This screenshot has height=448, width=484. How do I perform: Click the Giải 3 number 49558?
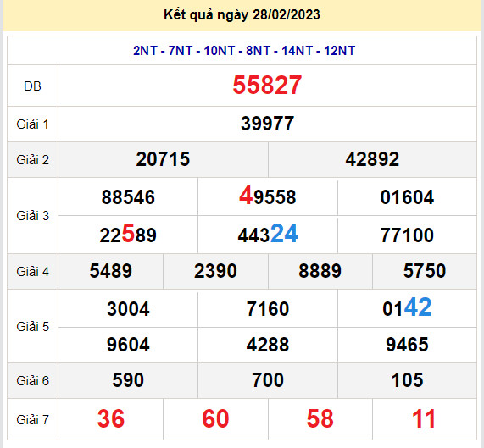[267, 196]
